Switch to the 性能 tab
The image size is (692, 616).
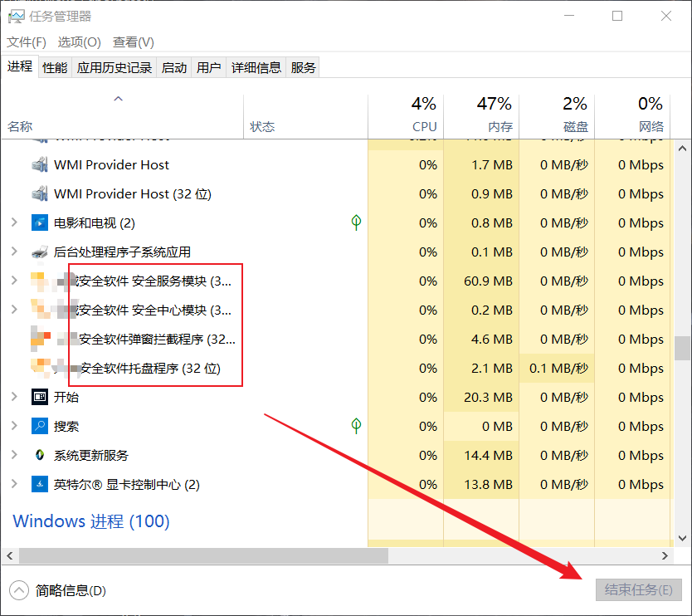coord(55,67)
